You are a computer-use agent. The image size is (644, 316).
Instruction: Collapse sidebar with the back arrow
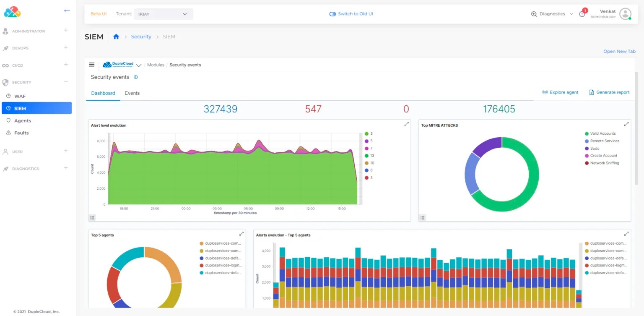click(67, 11)
